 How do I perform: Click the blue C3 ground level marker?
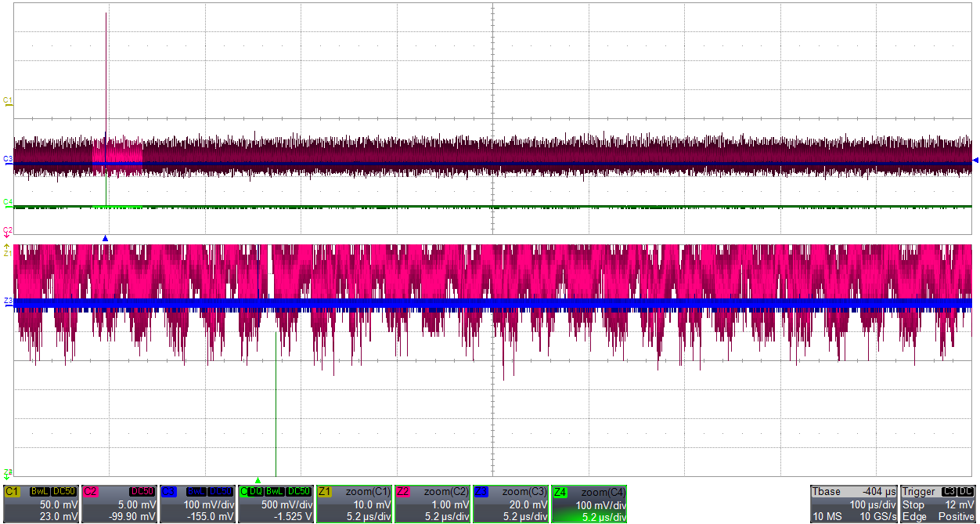pyautogui.click(x=8, y=160)
